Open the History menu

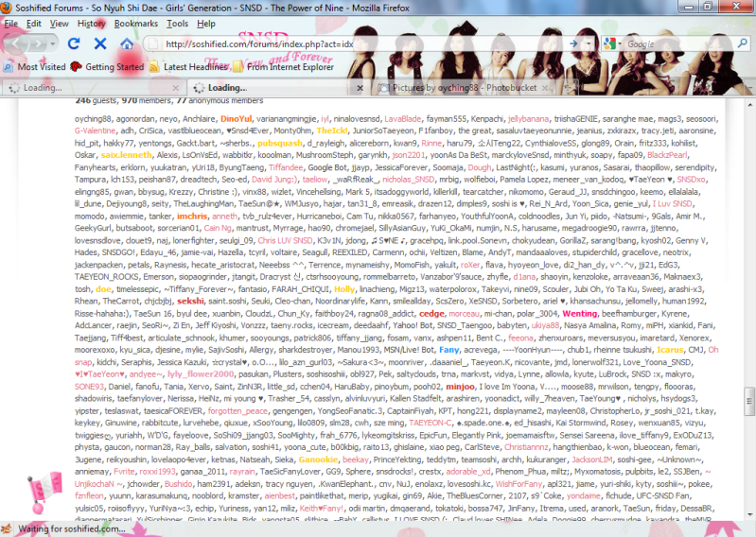(91, 24)
